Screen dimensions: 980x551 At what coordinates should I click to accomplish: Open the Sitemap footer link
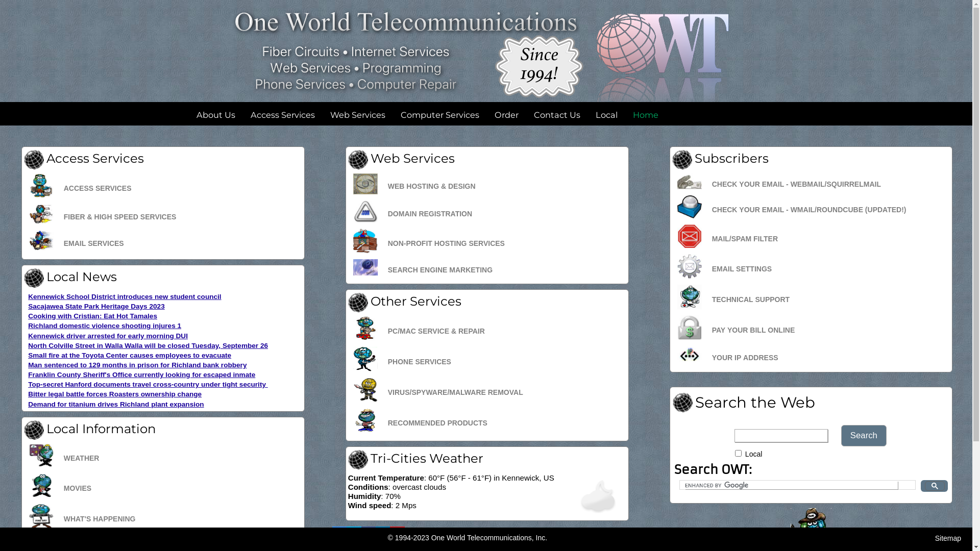pyautogui.click(x=947, y=538)
